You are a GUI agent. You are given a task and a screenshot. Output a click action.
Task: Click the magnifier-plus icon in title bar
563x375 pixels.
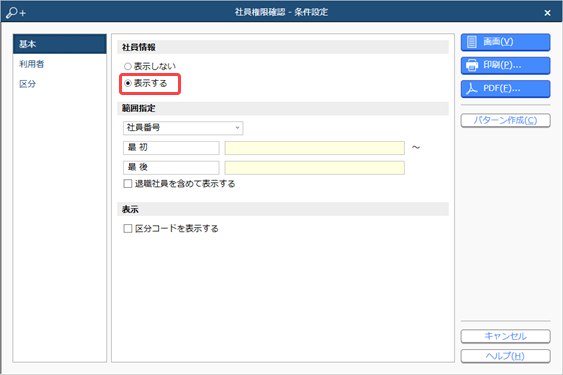point(16,13)
